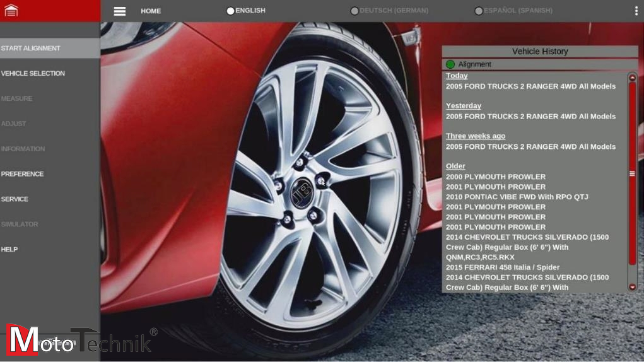
Task: Open the Service section
Action: click(15, 199)
